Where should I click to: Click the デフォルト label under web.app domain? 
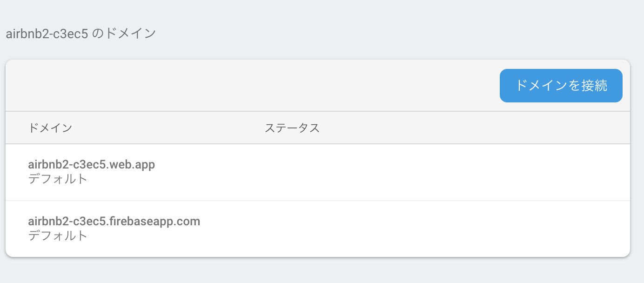pyautogui.click(x=58, y=179)
